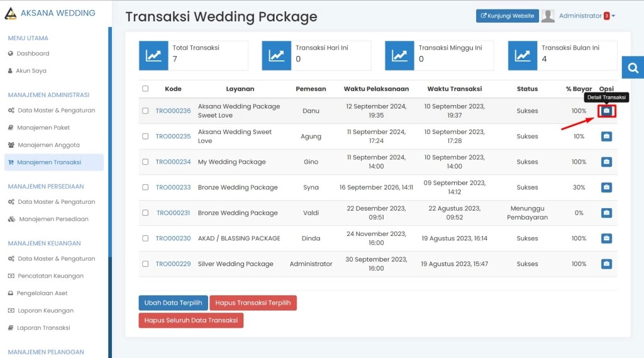Expand Data Master & Pengaturan under Manajemen Administrasi

[56, 111]
